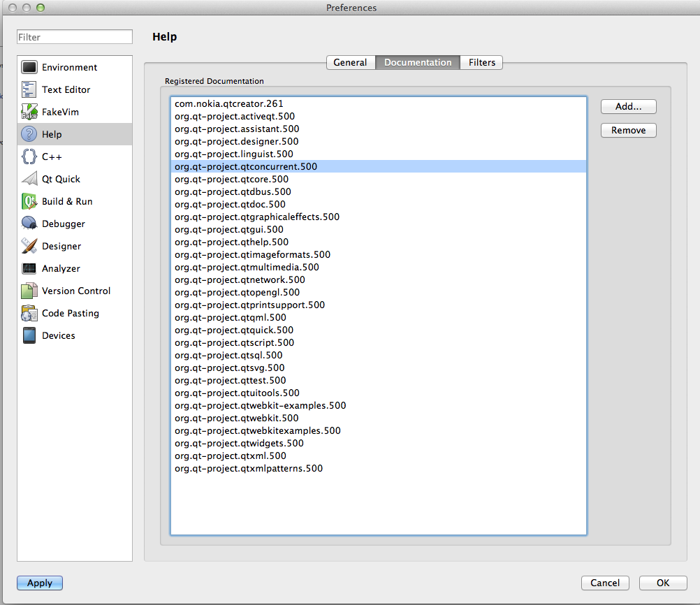Select com.nokia.qtcreator.261 documentation entry

pos(229,103)
